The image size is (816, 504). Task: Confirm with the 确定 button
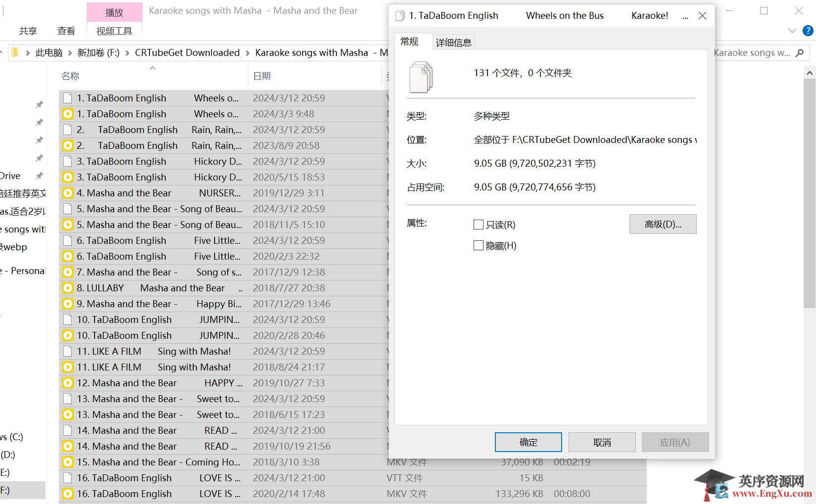(x=528, y=442)
